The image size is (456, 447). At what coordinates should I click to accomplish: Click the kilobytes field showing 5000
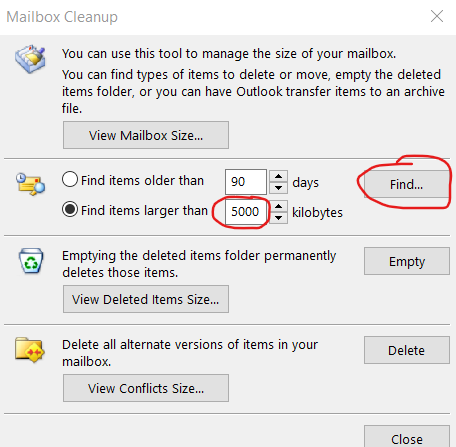coord(246,212)
